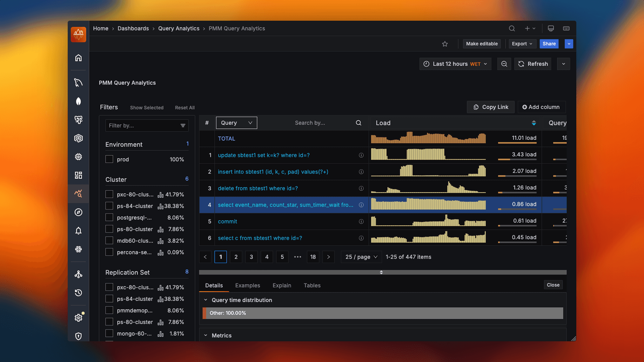Click the Copy Link button
The image size is (644, 362).
pos(490,107)
